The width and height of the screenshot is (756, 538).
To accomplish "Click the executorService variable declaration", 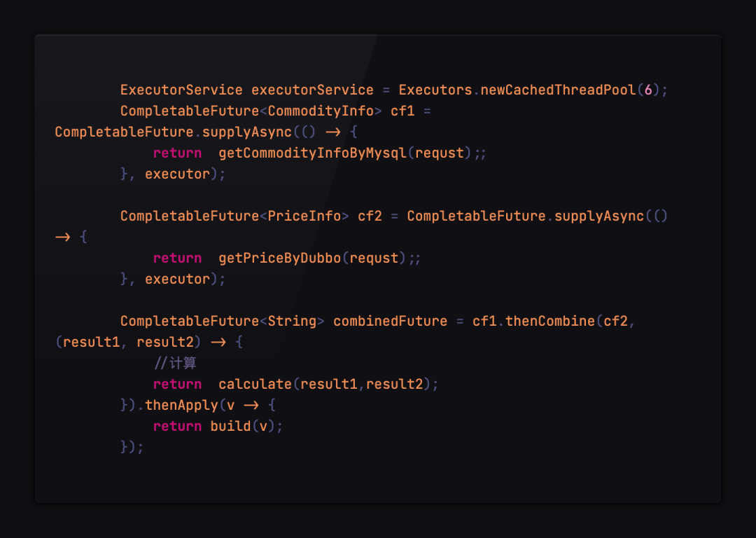I will click(312, 90).
